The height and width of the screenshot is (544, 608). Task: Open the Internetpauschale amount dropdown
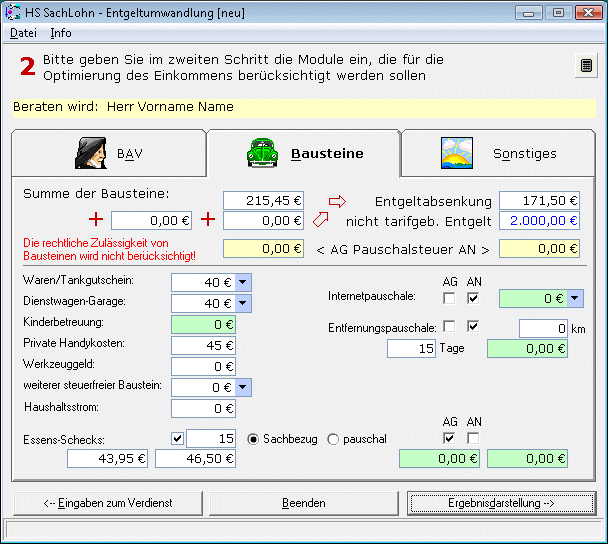pyautogui.click(x=575, y=298)
